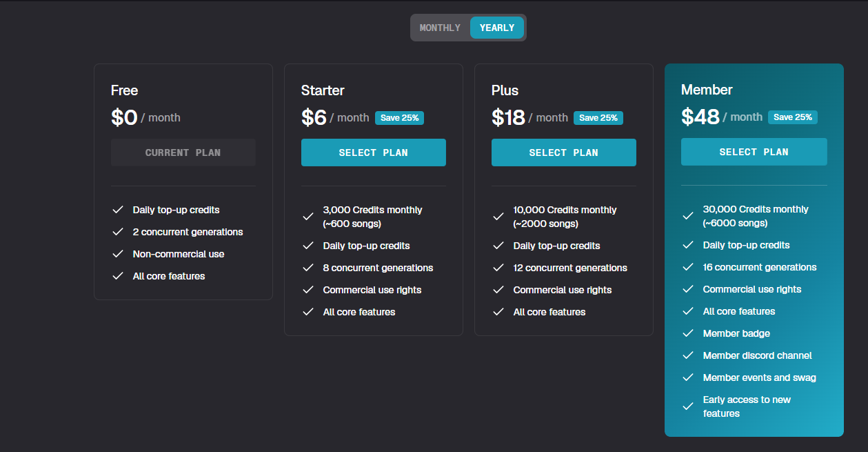Click the Save 25% badge on Starter
Viewport: 868px width, 452px height.
click(x=399, y=118)
